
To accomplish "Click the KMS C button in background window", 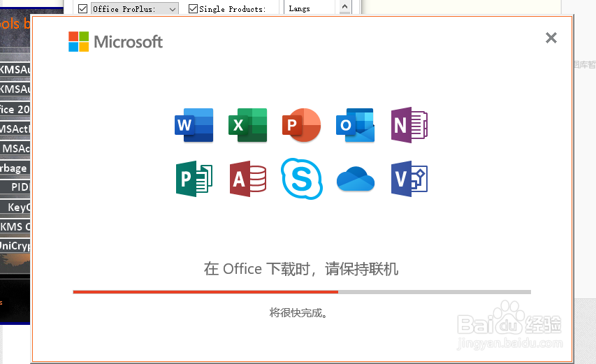I will coord(15,227).
